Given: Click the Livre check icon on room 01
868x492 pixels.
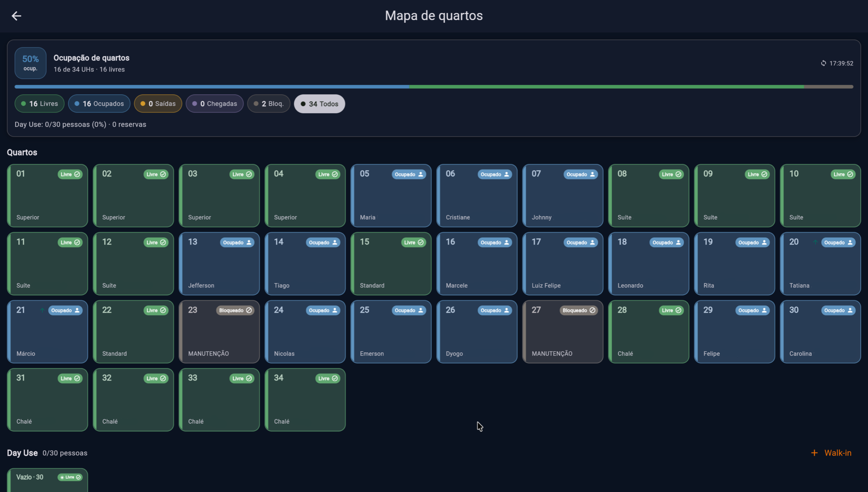Looking at the screenshot, I should pos(77,174).
